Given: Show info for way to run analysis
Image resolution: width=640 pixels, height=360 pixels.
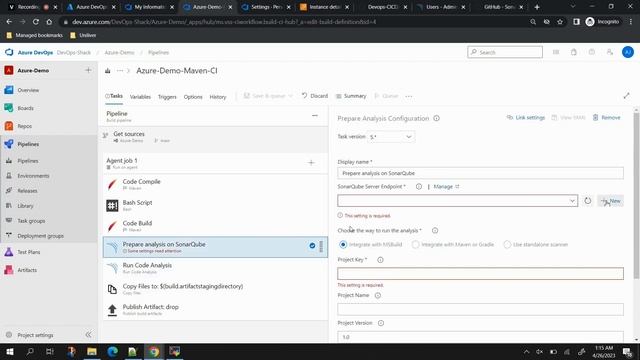Looking at the screenshot, I should click(435, 231).
